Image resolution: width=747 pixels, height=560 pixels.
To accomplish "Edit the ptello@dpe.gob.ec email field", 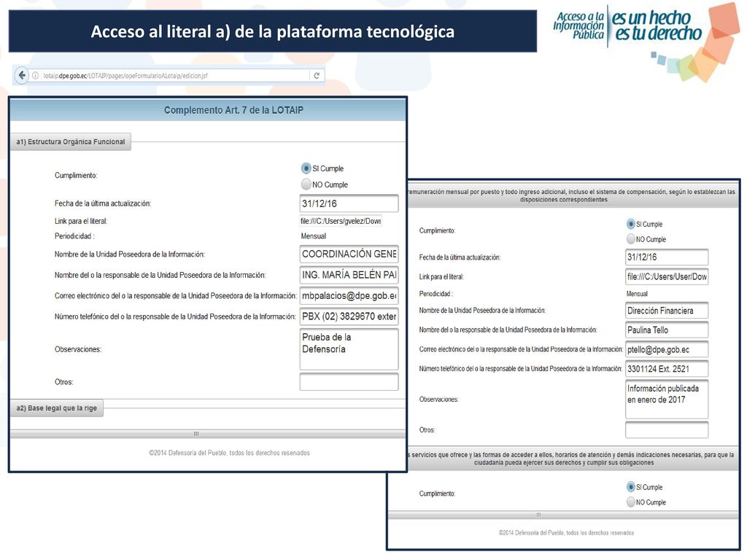I will pyautogui.click(x=667, y=349).
